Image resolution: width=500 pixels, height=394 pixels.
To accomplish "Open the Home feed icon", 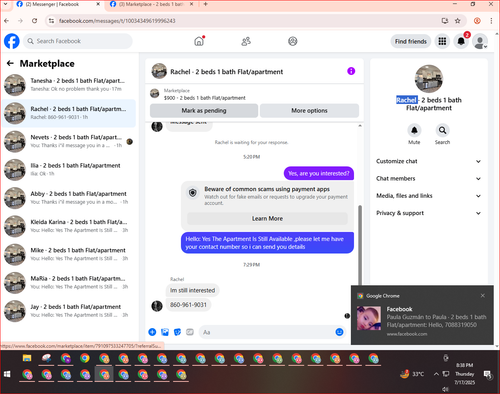I will pos(199,41).
